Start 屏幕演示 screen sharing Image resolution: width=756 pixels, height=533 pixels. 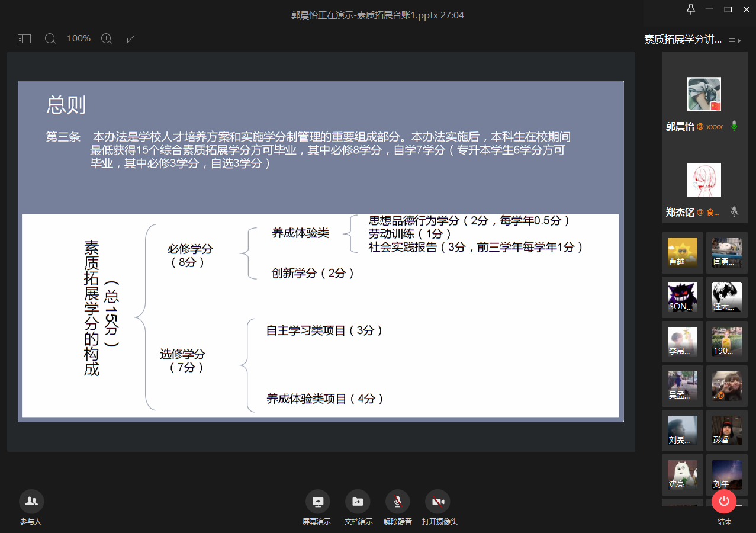[317, 502]
